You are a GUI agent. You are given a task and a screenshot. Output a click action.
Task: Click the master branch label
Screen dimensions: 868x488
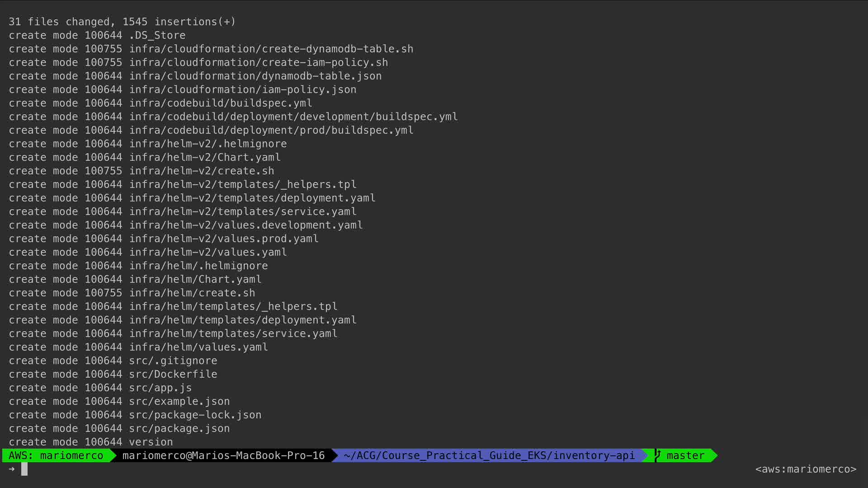(685, 455)
